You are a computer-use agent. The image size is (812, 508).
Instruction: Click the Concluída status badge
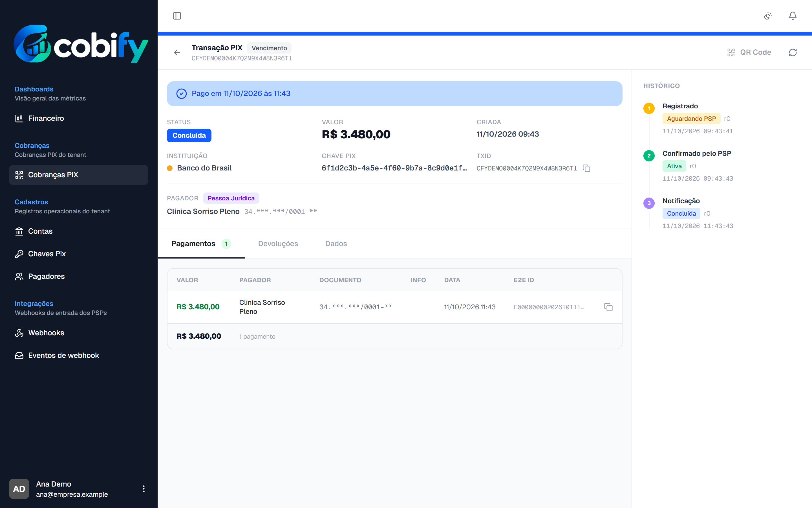(189, 135)
